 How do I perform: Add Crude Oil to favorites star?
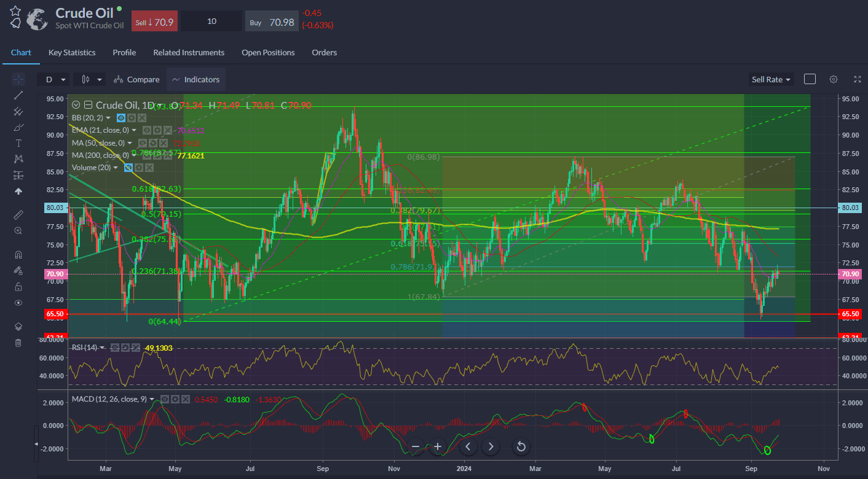pyautogui.click(x=15, y=11)
